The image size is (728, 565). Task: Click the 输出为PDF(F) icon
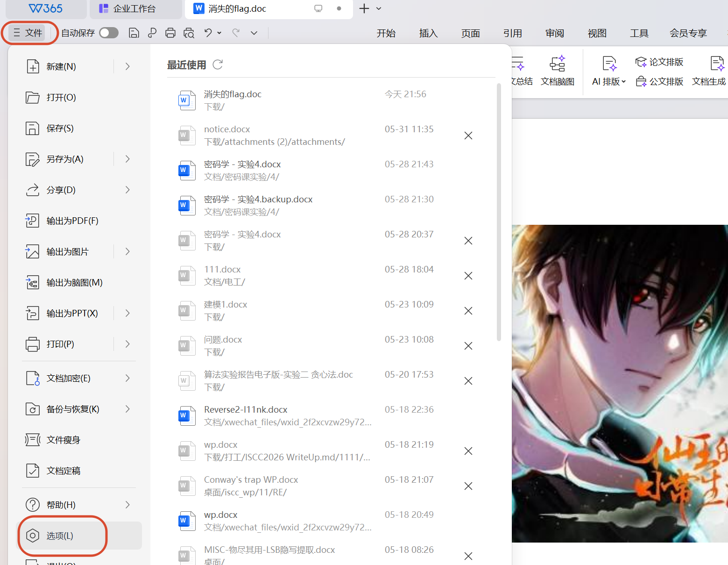[32, 221]
